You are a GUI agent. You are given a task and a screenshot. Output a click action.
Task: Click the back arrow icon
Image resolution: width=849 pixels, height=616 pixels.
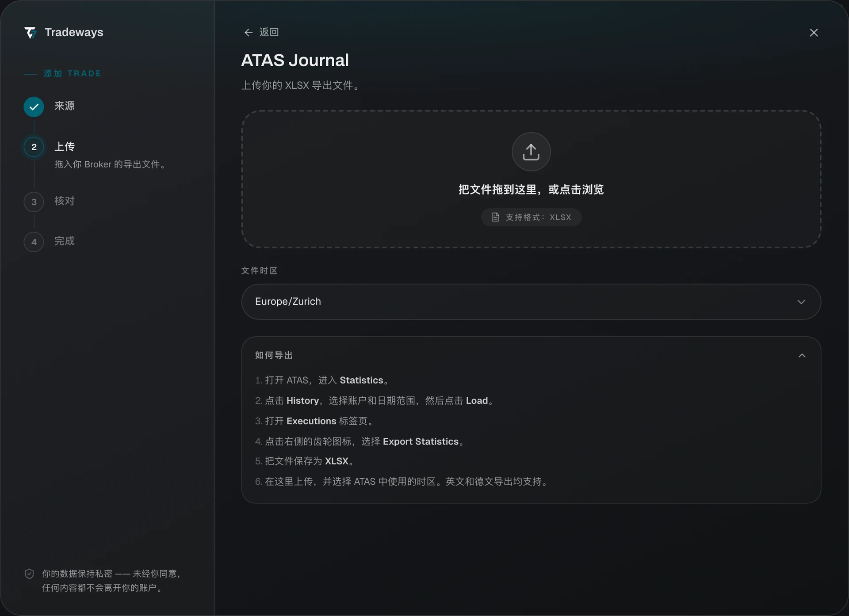pyautogui.click(x=248, y=32)
